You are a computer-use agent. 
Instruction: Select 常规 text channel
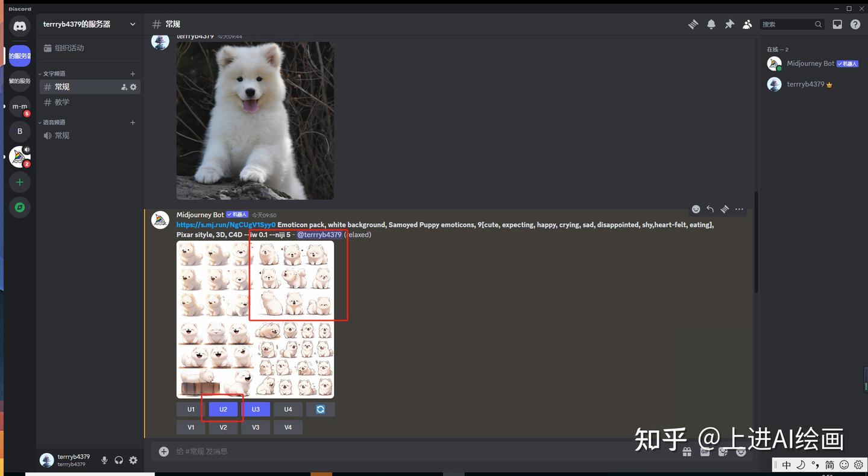[90, 87]
